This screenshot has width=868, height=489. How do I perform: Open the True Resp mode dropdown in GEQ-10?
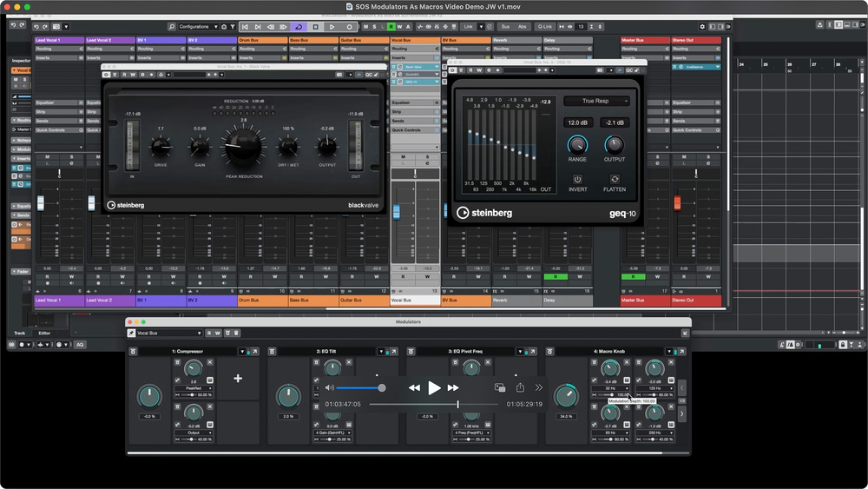point(597,101)
